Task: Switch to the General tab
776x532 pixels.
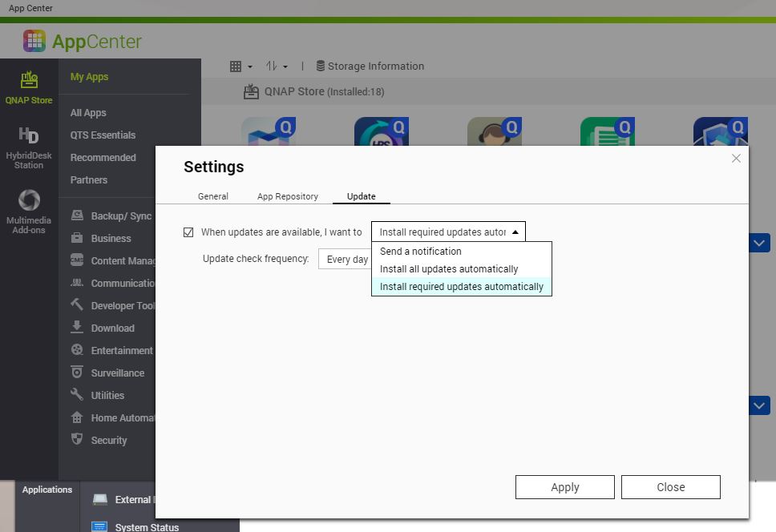Action: point(212,196)
